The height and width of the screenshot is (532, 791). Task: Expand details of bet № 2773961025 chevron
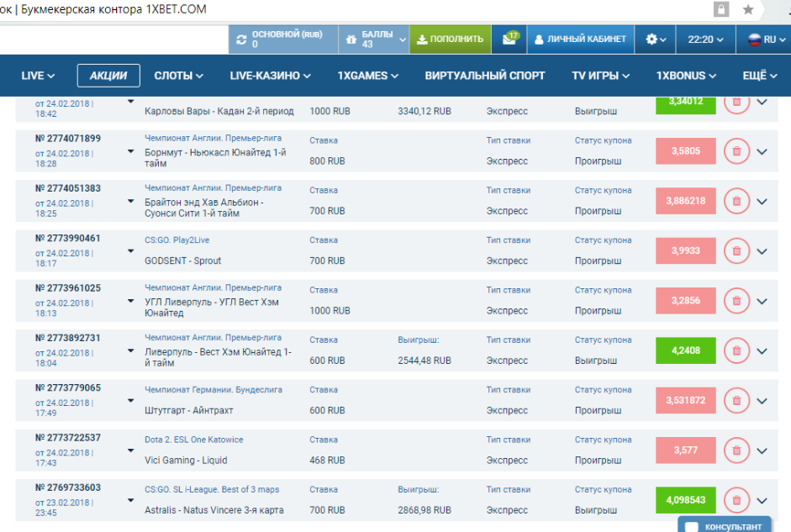[762, 301]
